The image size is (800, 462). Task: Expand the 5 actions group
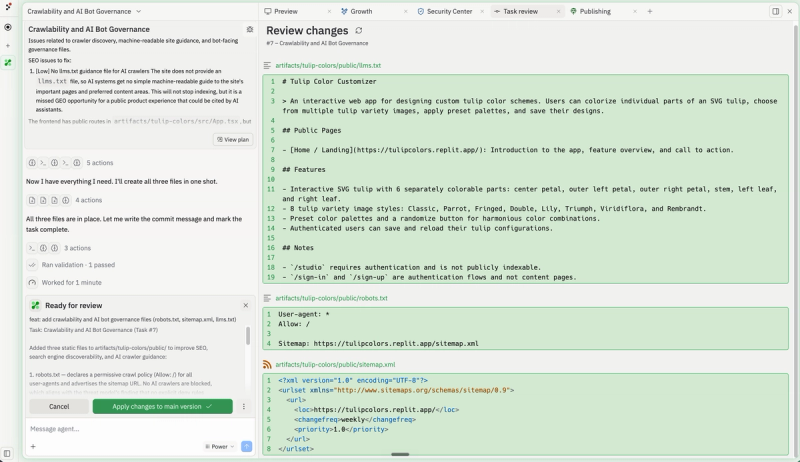99,163
